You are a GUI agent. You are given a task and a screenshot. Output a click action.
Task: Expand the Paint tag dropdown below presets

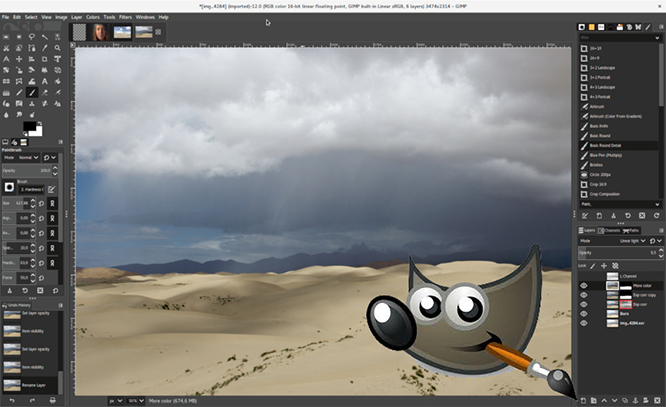pos(658,204)
